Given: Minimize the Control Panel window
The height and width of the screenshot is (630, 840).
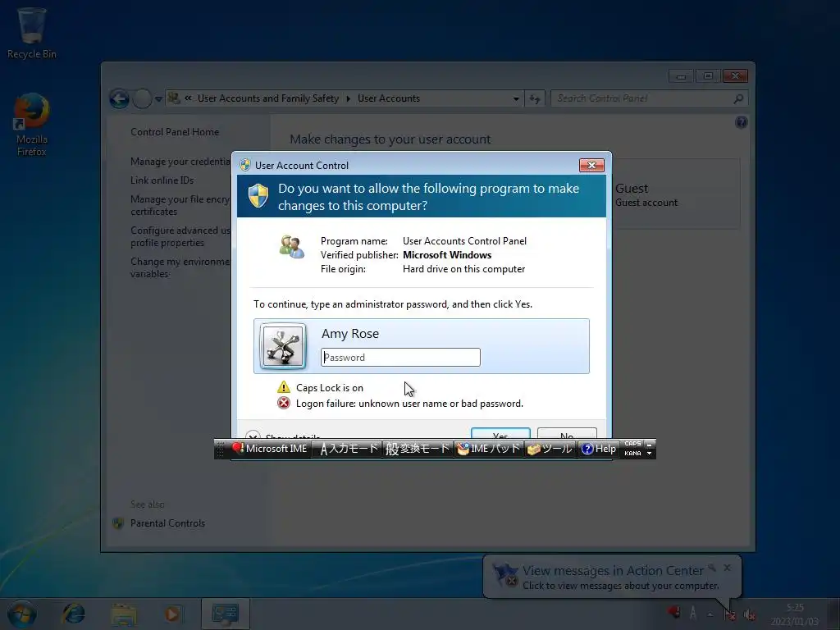Looking at the screenshot, I should point(680,76).
